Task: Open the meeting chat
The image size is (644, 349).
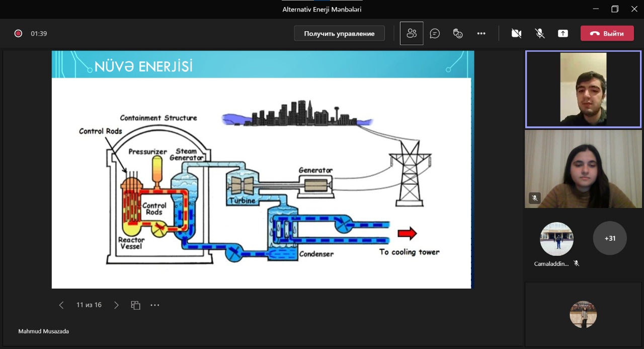Action: pyautogui.click(x=435, y=33)
